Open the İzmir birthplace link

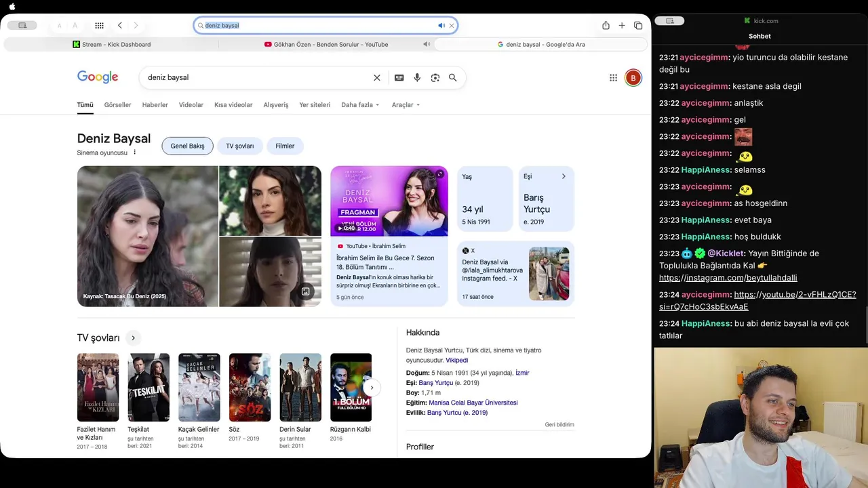[x=522, y=373]
